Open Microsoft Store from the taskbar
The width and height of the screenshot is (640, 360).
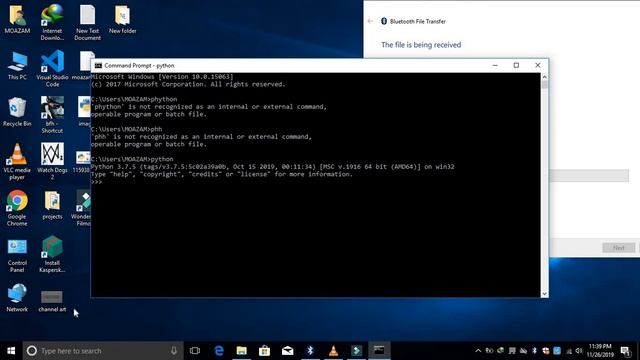point(264,351)
